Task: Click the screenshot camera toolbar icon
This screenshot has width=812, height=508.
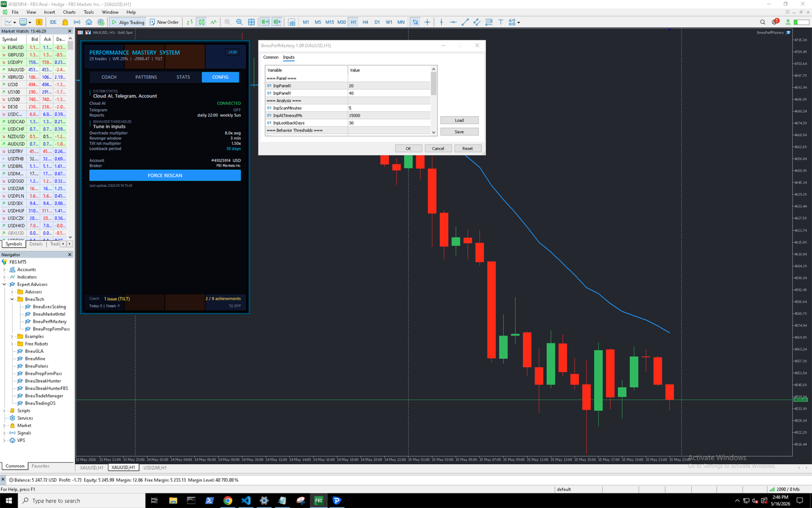Action: pos(292,22)
